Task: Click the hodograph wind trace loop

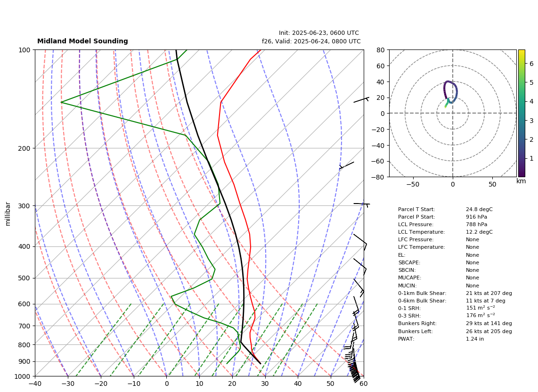Action: click(x=450, y=92)
